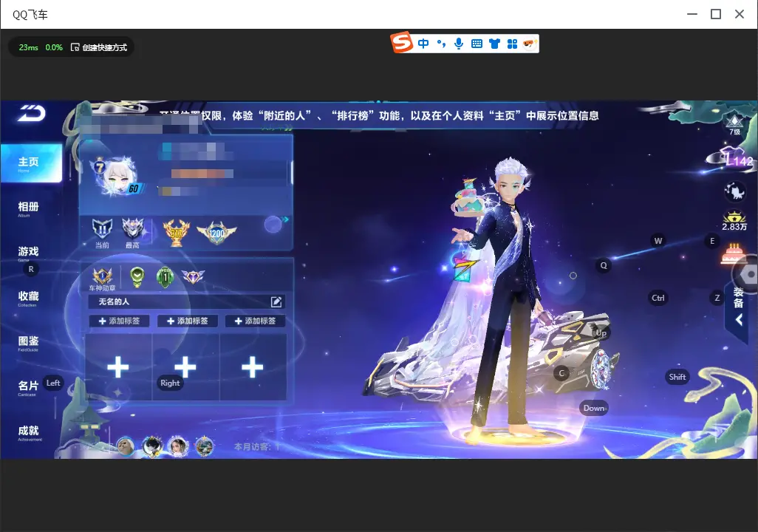Click the 23ms latency readout
Image resolution: width=758 pixels, height=532 pixels.
click(29, 47)
